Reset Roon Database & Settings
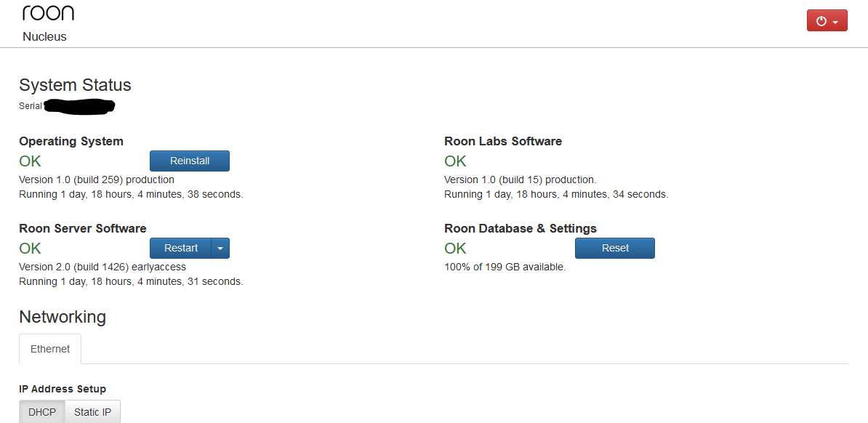This screenshot has width=868, height=423. point(615,248)
